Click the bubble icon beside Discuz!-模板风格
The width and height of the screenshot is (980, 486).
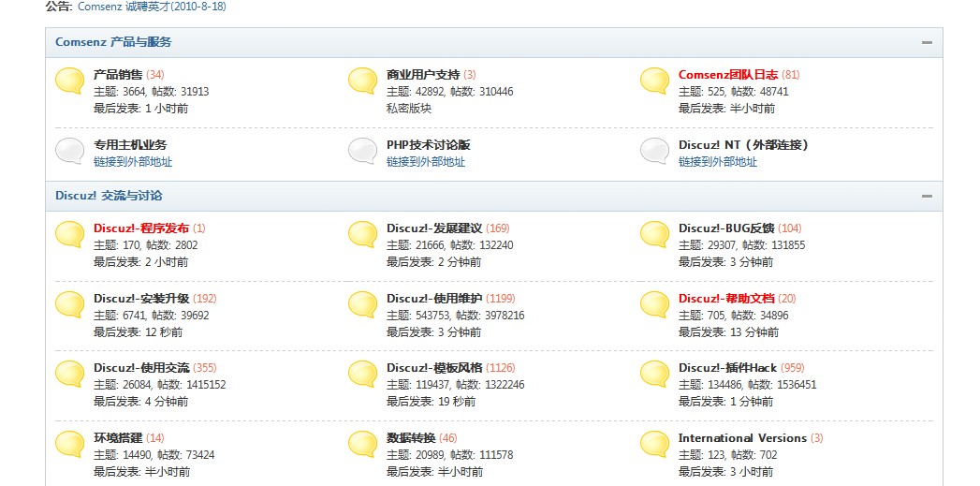point(362,374)
